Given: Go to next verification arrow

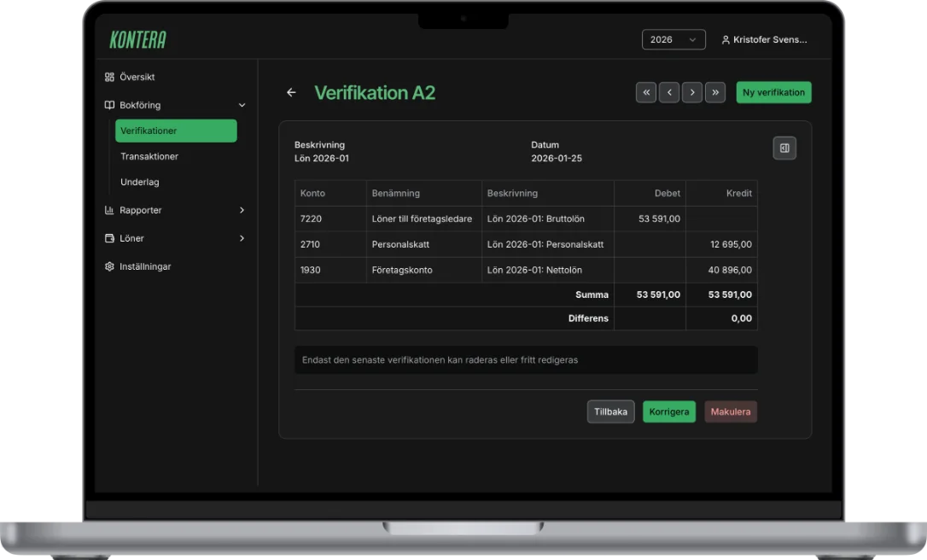Looking at the screenshot, I should pos(692,92).
